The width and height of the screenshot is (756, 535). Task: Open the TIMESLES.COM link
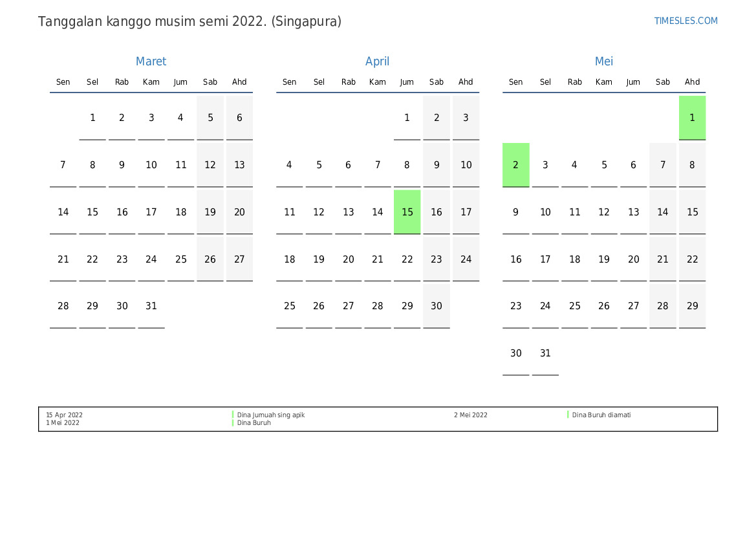tap(686, 21)
